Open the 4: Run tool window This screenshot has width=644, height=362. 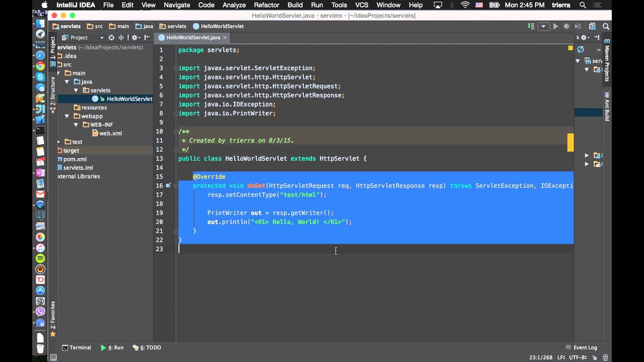[x=112, y=347]
